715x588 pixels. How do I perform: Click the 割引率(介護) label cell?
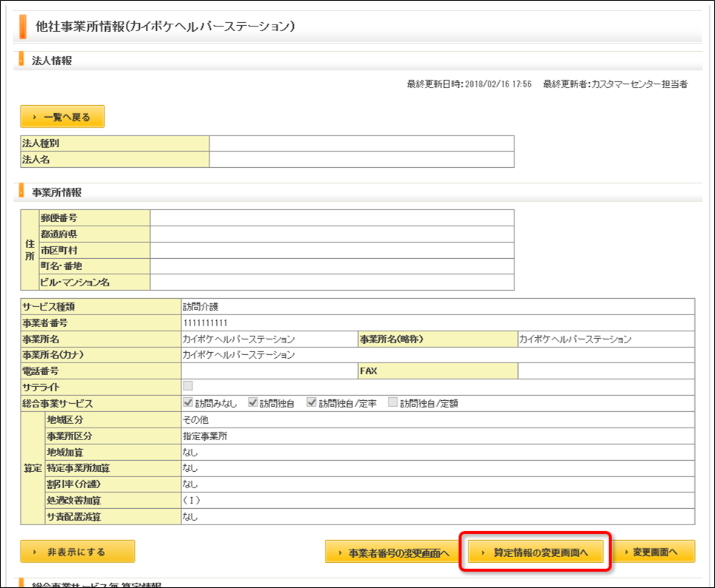(x=113, y=484)
